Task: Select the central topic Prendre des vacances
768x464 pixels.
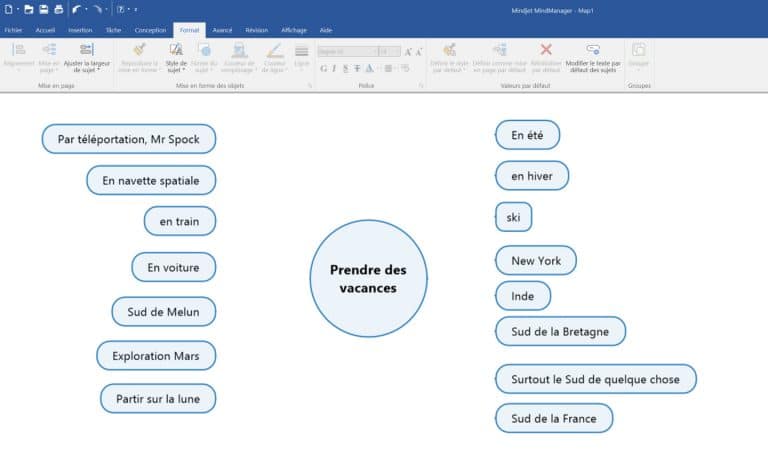Action: click(368, 279)
